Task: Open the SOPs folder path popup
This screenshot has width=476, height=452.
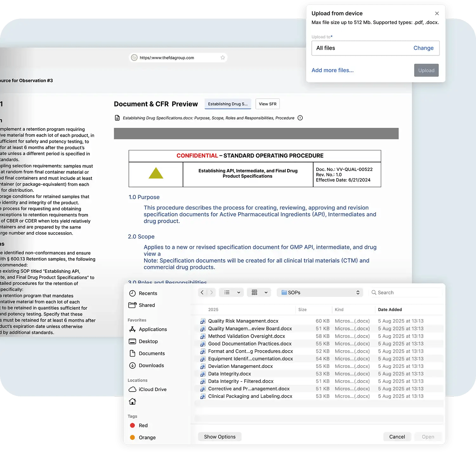Action: click(321, 292)
